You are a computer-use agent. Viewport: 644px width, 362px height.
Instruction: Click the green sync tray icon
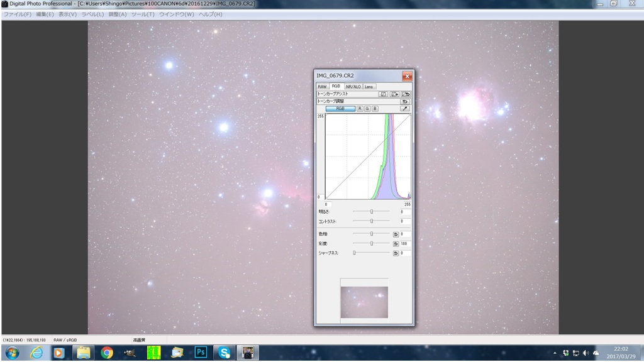(x=565, y=353)
